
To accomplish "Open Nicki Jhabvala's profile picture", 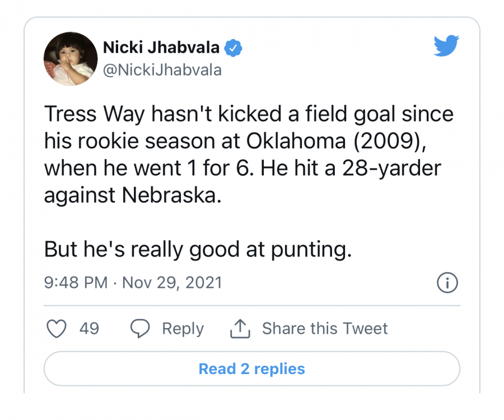I will [71, 59].
